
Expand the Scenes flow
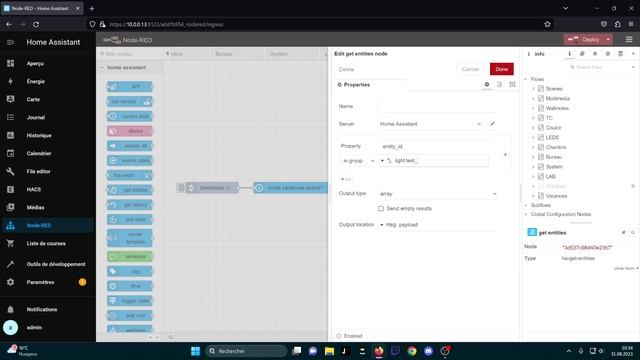(x=533, y=89)
